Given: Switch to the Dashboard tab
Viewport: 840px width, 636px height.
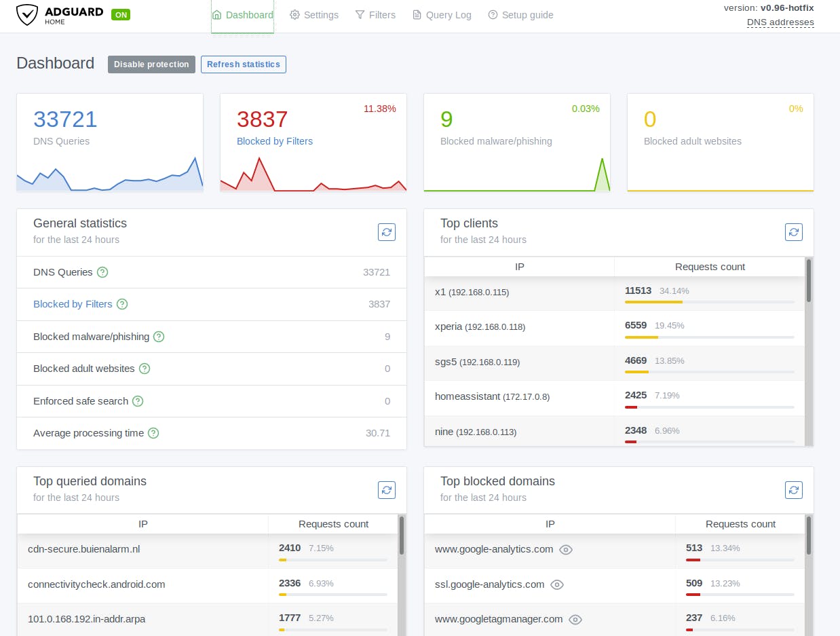Looking at the screenshot, I should pos(242,14).
